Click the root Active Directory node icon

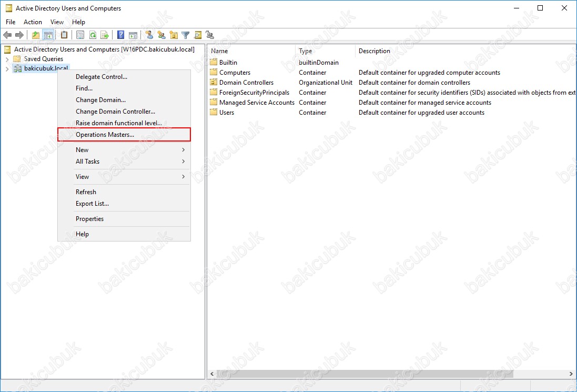(x=7, y=49)
